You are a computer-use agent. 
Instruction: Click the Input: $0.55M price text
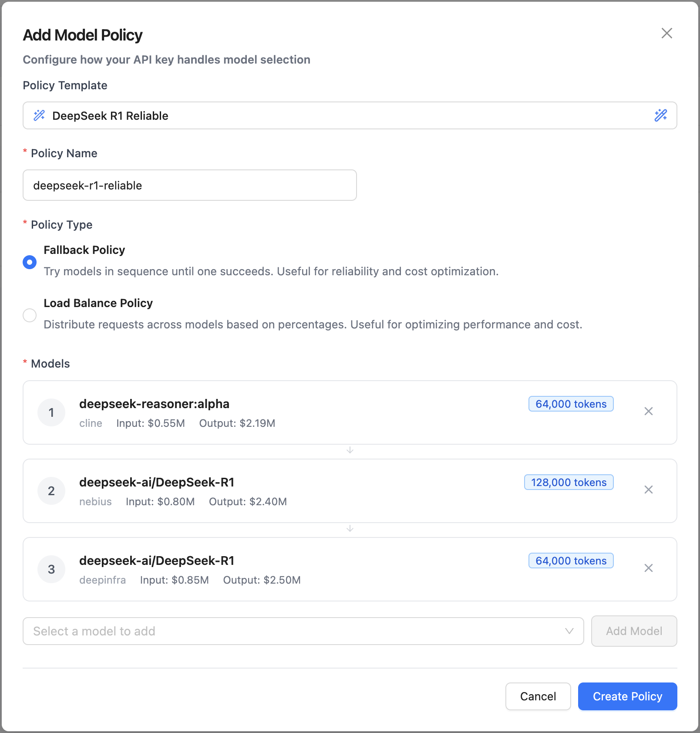tap(151, 423)
